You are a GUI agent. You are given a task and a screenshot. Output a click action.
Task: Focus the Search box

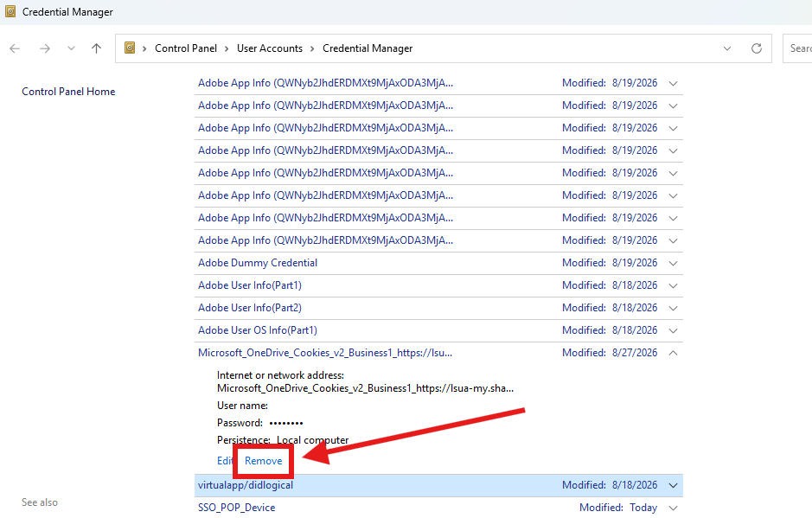(797, 48)
